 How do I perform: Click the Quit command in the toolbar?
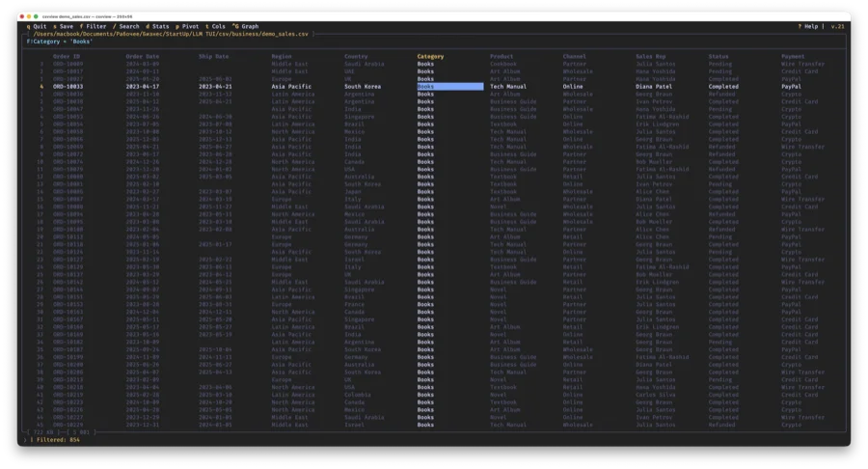click(x=39, y=26)
